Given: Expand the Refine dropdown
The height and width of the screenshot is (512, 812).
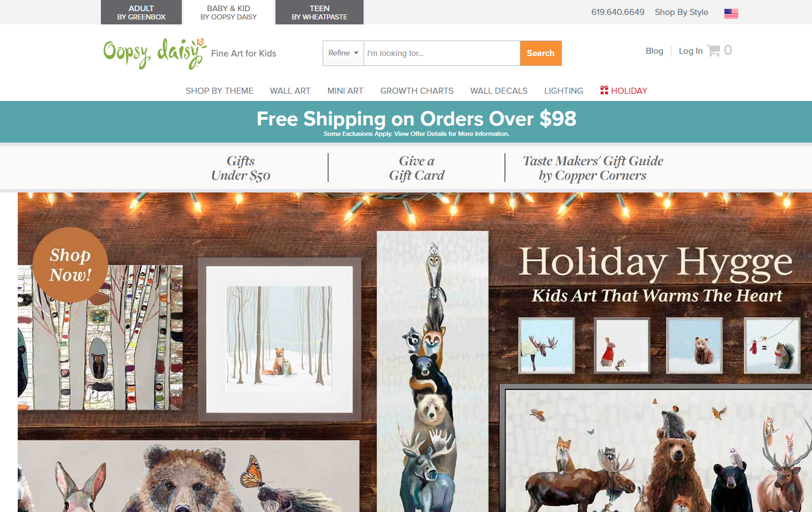Looking at the screenshot, I should (x=343, y=53).
